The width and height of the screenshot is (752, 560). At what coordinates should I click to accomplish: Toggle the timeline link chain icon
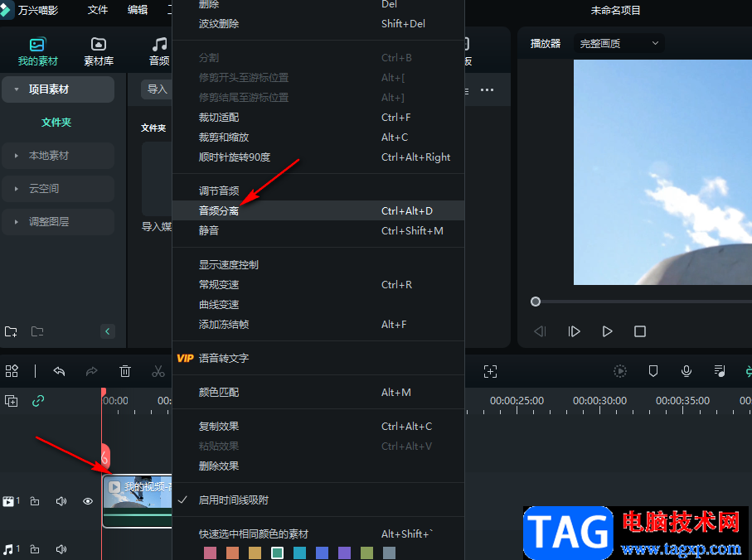(x=38, y=401)
